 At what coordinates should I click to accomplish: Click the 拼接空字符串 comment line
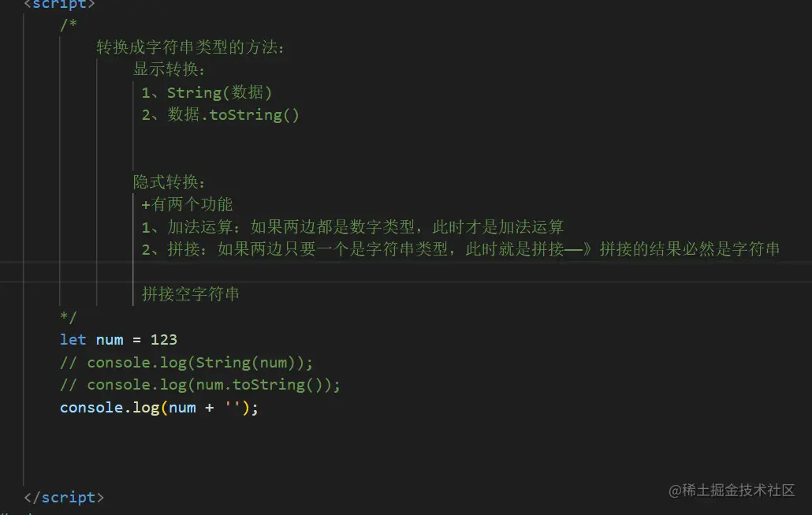pyautogui.click(x=191, y=295)
